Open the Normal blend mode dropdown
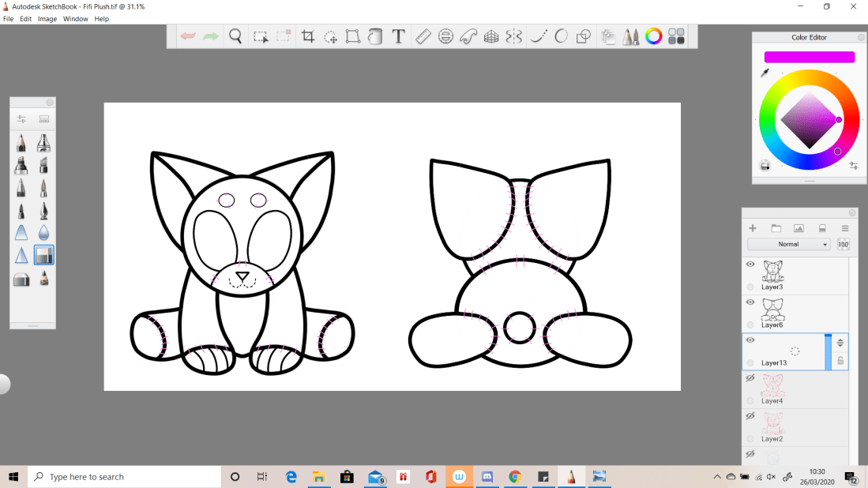Image resolution: width=868 pixels, height=488 pixels. [x=788, y=245]
